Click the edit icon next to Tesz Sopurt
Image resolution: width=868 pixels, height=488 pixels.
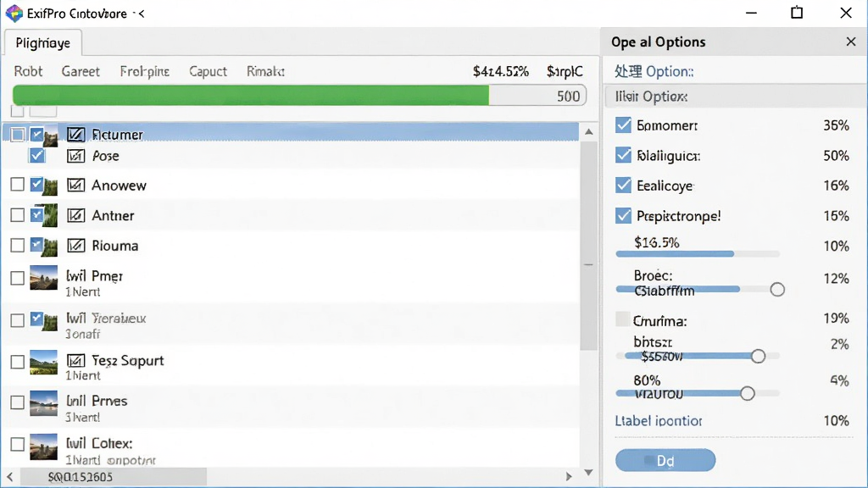point(75,361)
